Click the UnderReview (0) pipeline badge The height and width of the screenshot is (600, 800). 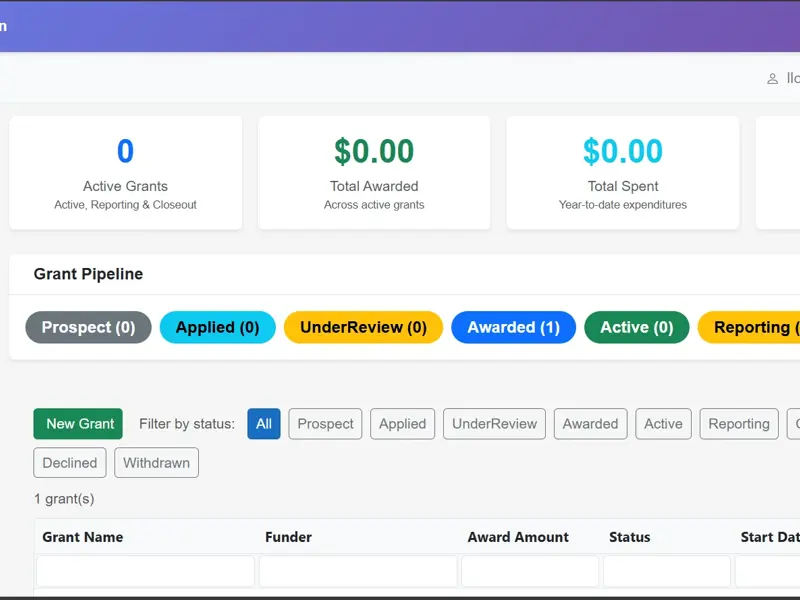click(363, 327)
